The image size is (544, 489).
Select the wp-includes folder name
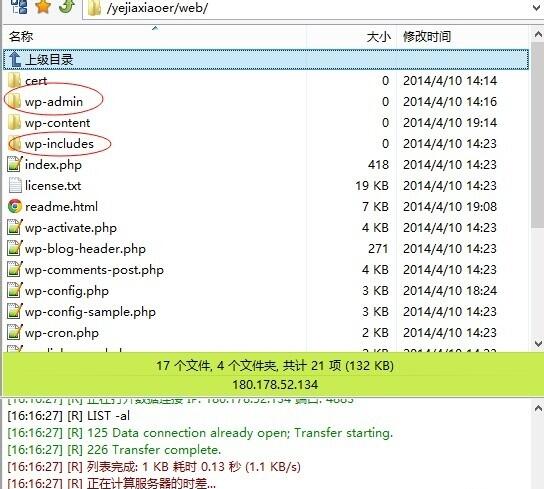pos(59,144)
